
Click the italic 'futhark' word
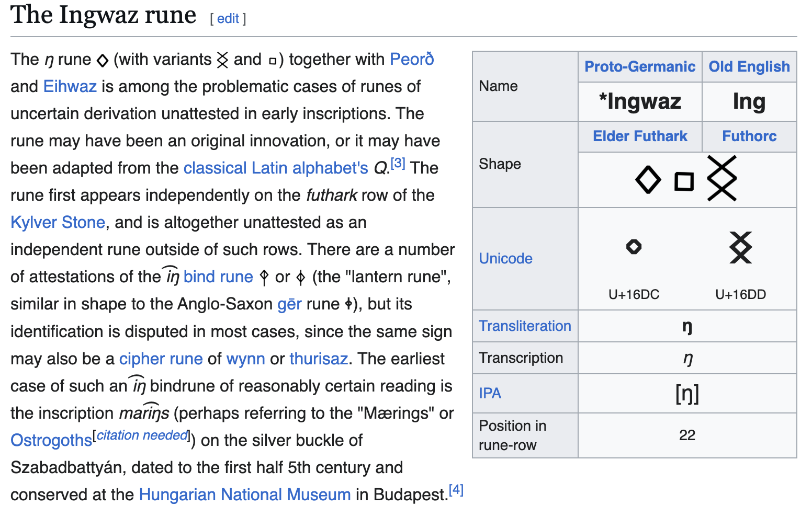pos(332,195)
